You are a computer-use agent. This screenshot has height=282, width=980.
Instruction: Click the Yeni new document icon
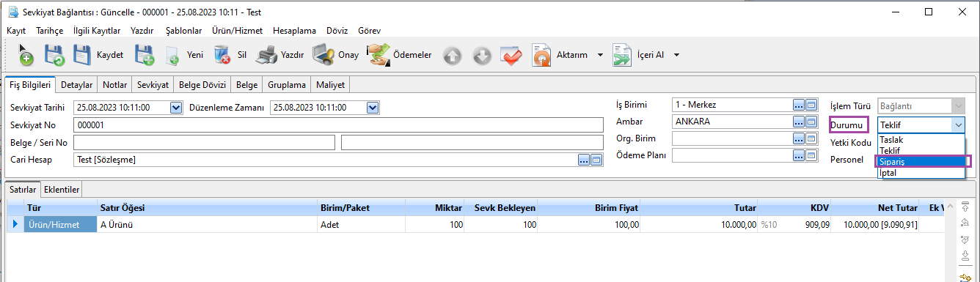click(173, 56)
